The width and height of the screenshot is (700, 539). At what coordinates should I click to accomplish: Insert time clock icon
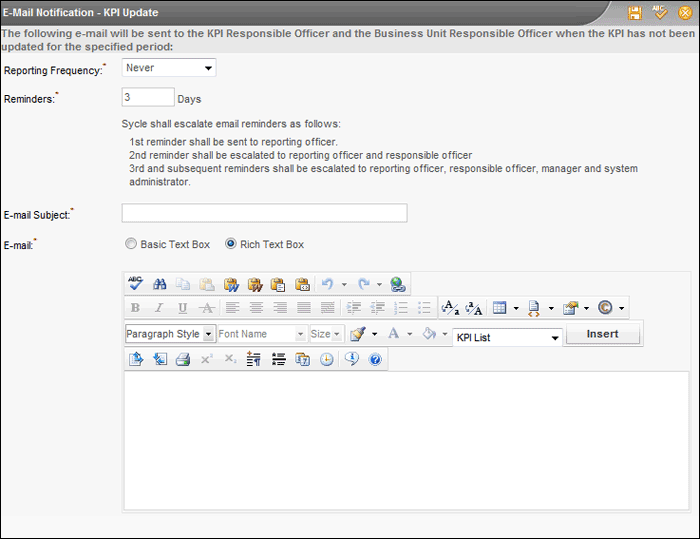[x=327, y=359]
